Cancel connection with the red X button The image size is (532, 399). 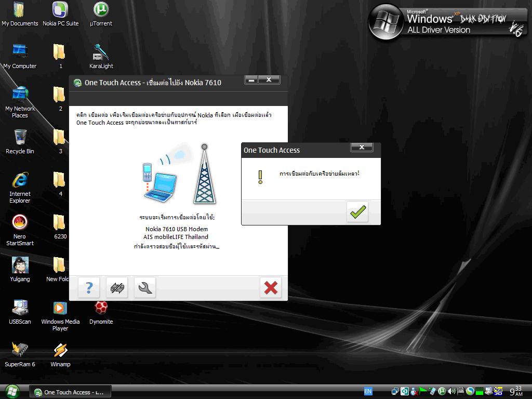271,288
